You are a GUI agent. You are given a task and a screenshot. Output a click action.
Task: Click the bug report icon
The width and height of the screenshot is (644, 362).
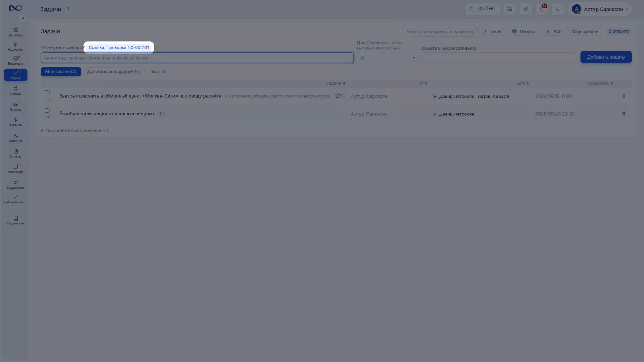tap(510, 9)
